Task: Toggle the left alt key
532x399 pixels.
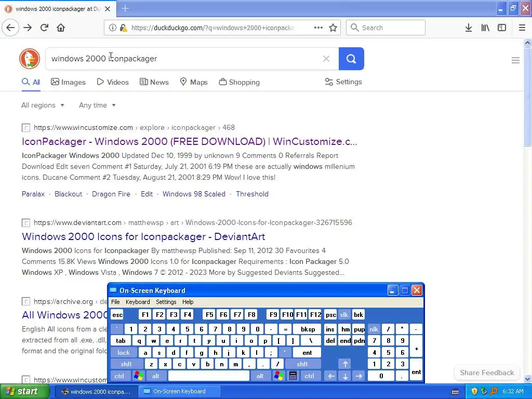Action: coord(156,376)
